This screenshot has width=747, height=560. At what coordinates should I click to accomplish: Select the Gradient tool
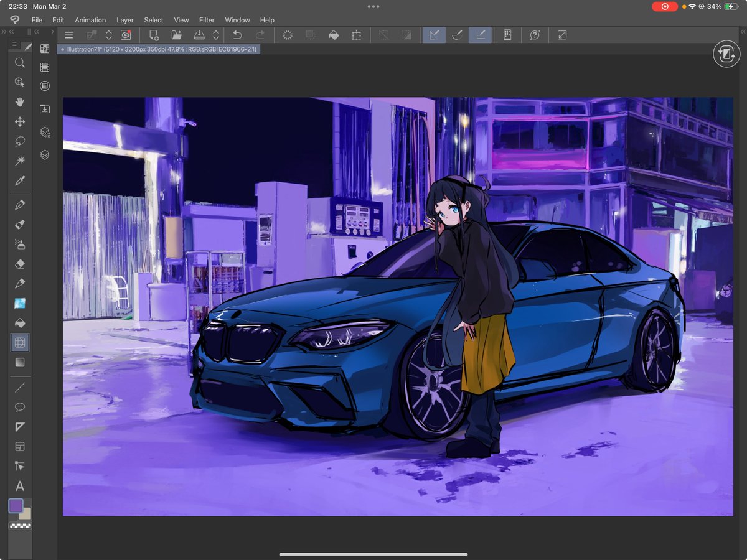(x=20, y=363)
